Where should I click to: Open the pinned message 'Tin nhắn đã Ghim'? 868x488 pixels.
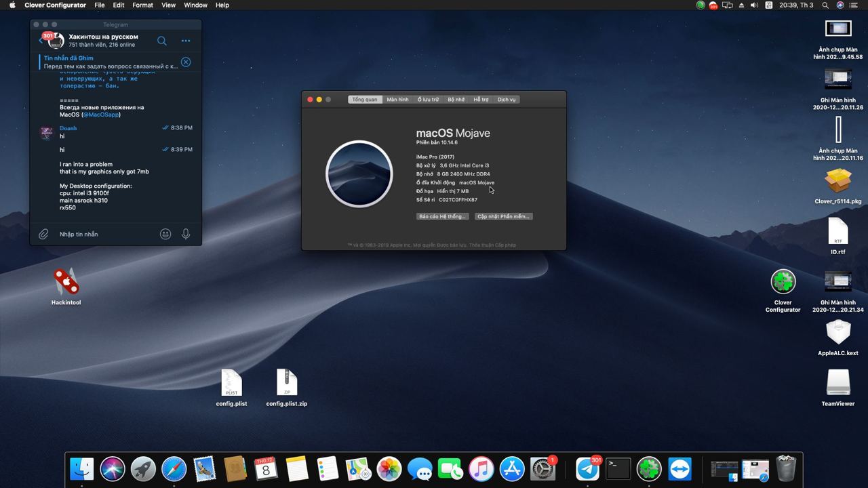110,62
